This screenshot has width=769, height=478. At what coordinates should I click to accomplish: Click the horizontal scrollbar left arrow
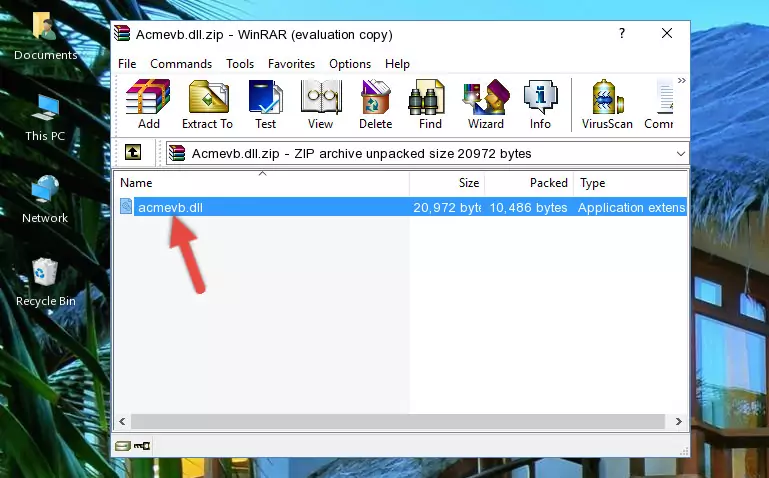tap(123, 421)
